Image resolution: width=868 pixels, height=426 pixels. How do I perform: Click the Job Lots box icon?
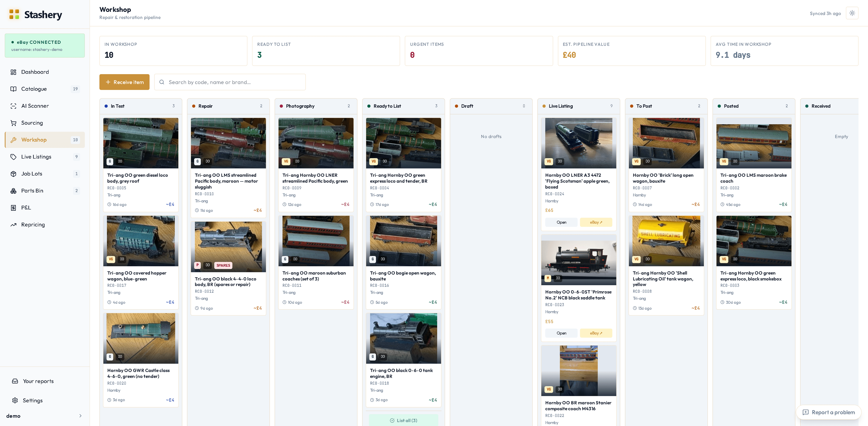(14, 174)
